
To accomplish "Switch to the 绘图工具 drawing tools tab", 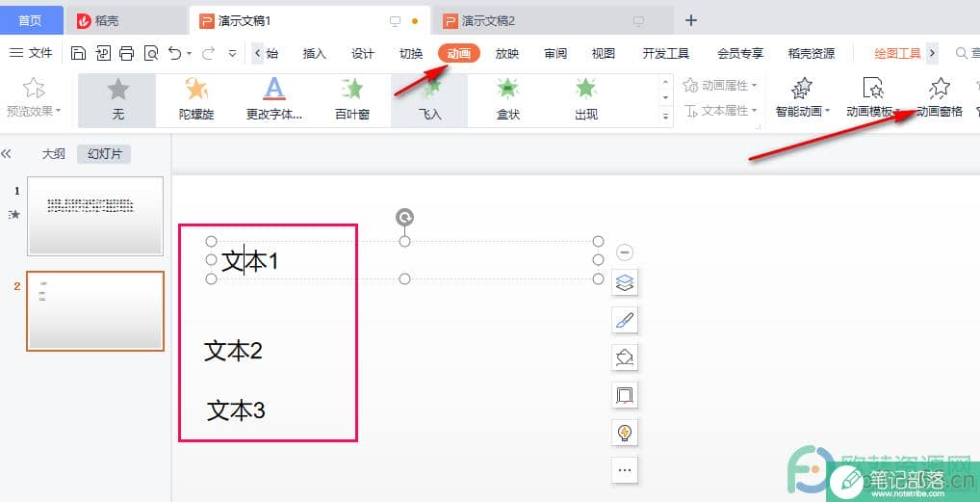I will [897, 54].
